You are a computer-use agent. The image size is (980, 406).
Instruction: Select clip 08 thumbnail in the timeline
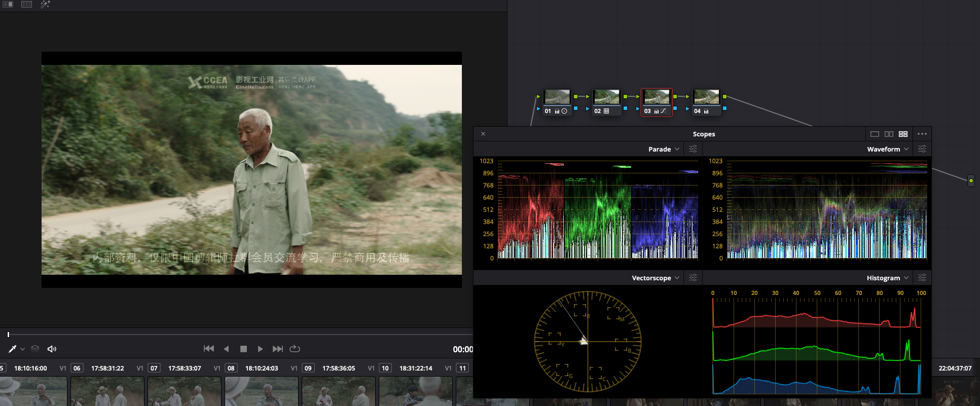263,391
